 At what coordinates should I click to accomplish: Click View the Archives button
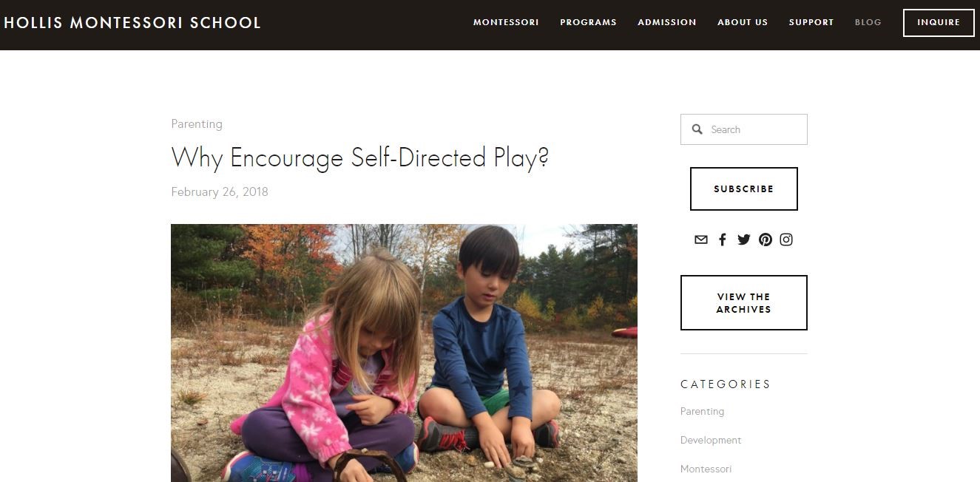(x=744, y=303)
